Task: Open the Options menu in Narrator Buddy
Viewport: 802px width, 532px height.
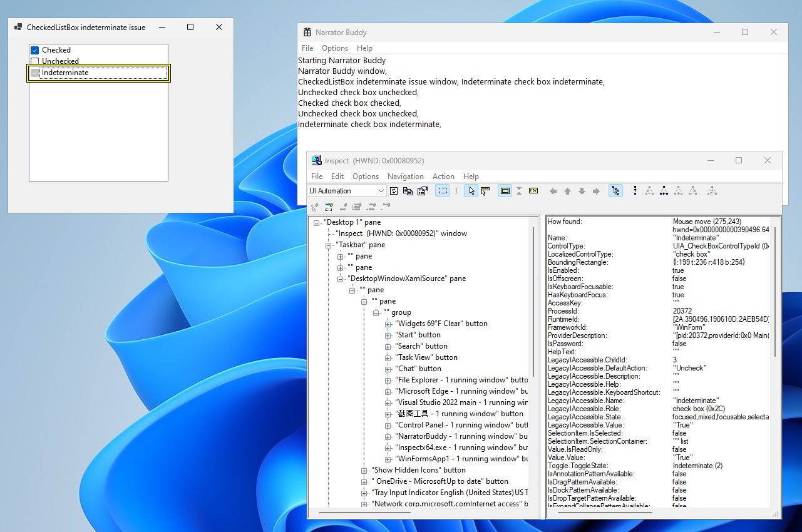Action: point(335,48)
